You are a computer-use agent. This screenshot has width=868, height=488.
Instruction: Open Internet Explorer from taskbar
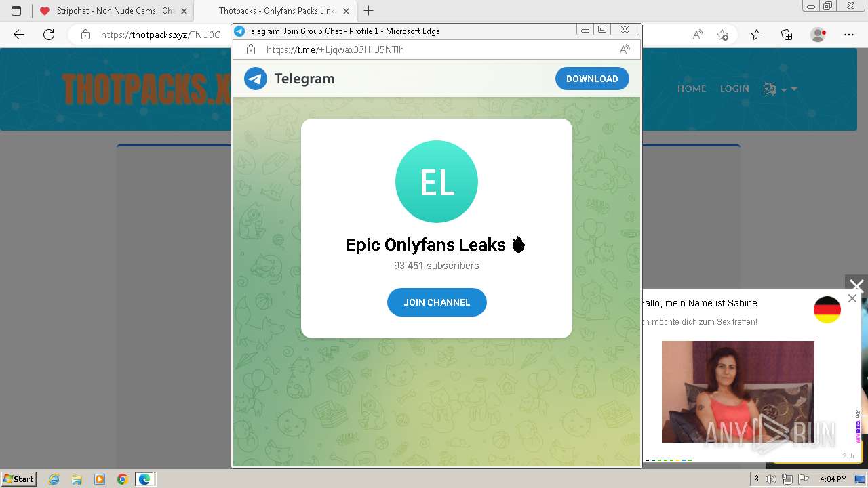tap(54, 479)
